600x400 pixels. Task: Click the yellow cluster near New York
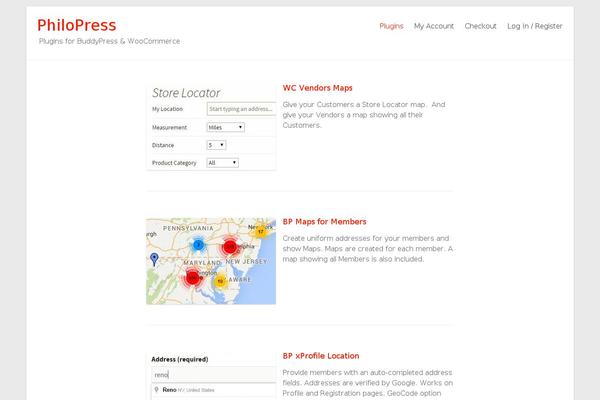[261, 231]
